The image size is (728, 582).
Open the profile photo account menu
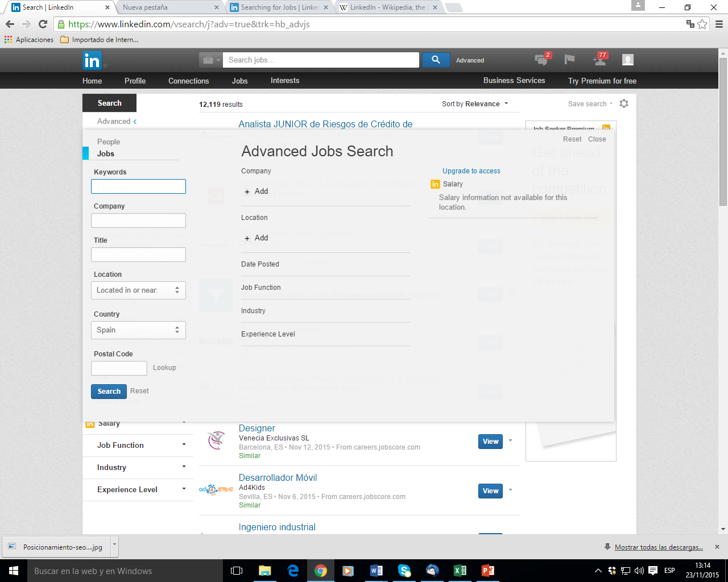coord(628,60)
